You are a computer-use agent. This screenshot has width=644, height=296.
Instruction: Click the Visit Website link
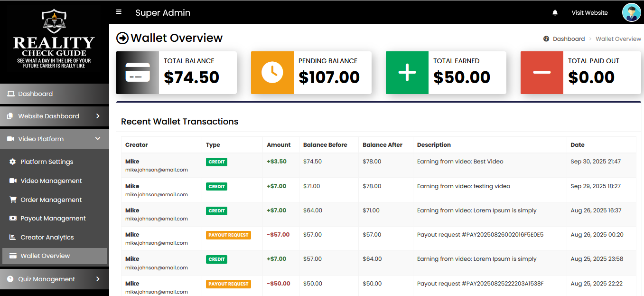pos(589,13)
